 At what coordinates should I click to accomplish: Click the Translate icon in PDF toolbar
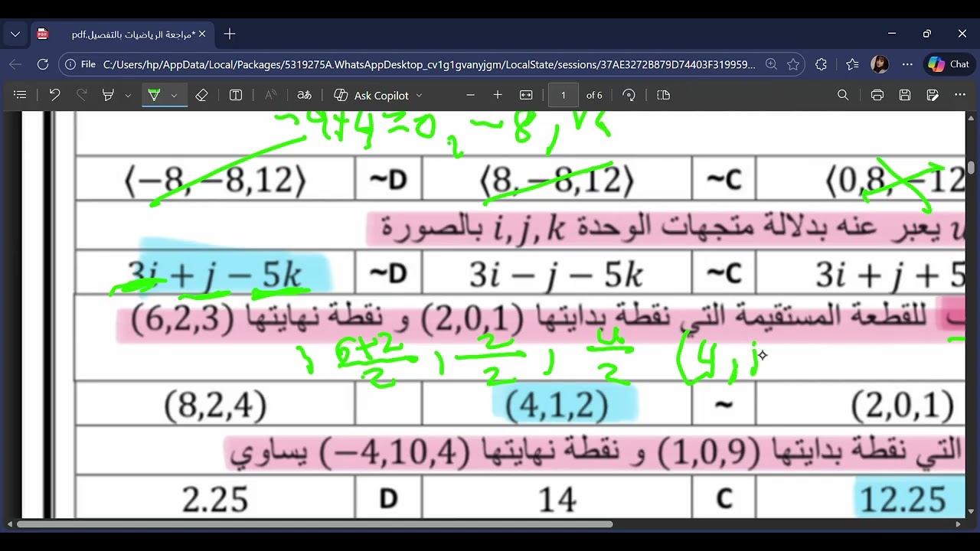(x=305, y=95)
